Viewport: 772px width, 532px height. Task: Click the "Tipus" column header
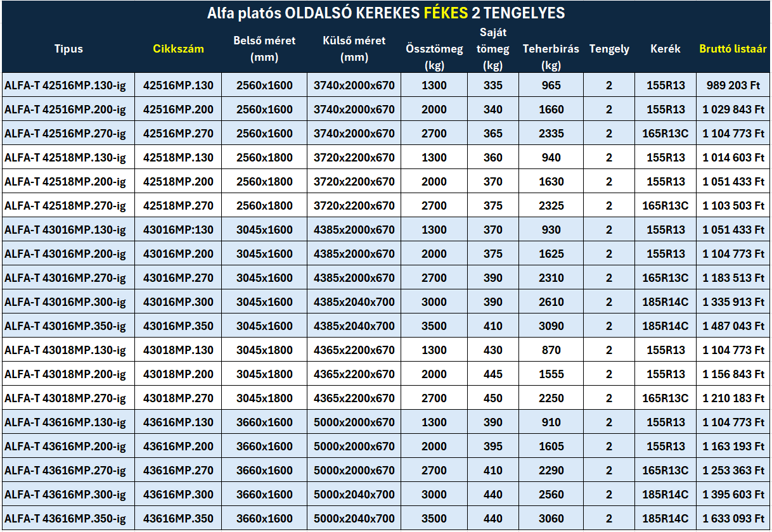pyautogui.click(x=68, y=49)
